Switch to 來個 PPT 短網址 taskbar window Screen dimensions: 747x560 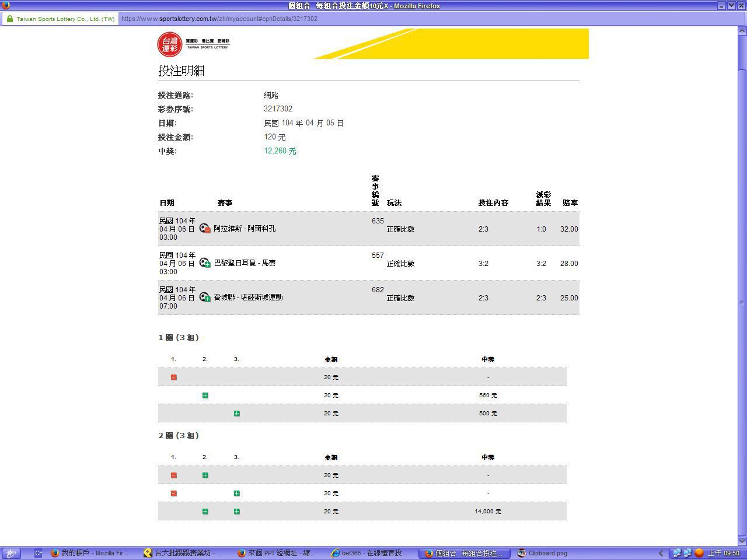277,553
